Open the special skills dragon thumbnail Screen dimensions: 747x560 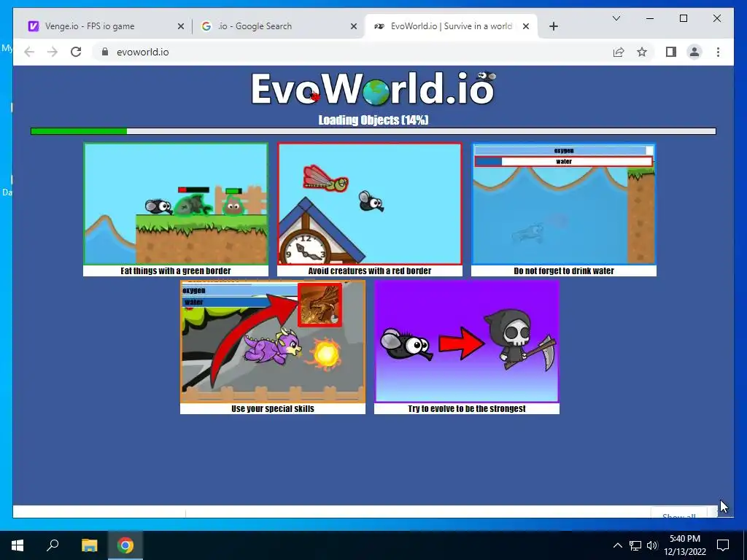(x=273, y=342)
